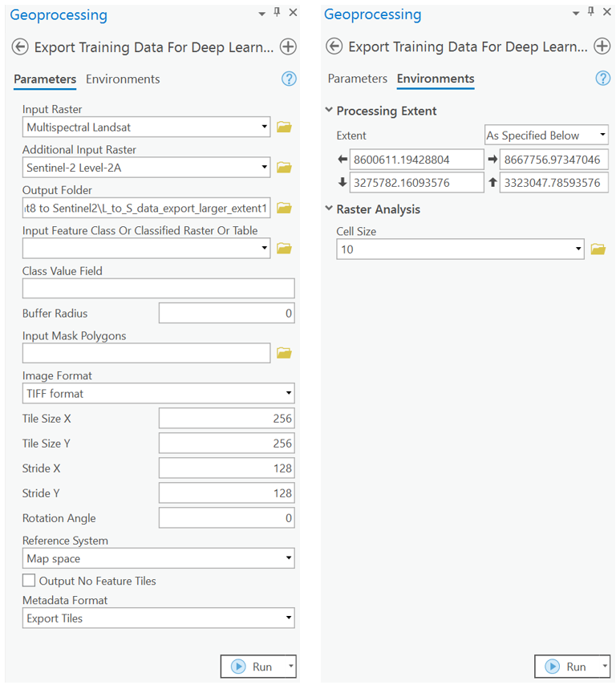This screenshot has height=685, width=616.
Task: Browse for Additional Input Raster folder icon
Action: click(x=284, y=168)
